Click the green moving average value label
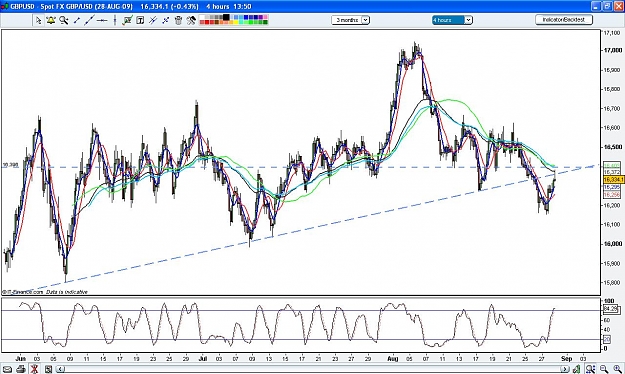The height and width of the screenshot is (374, 625). click(x=612, y=165)
